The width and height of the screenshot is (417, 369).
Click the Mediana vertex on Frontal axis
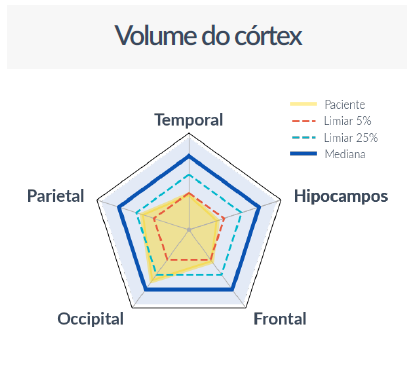click(x=232, y=289)
